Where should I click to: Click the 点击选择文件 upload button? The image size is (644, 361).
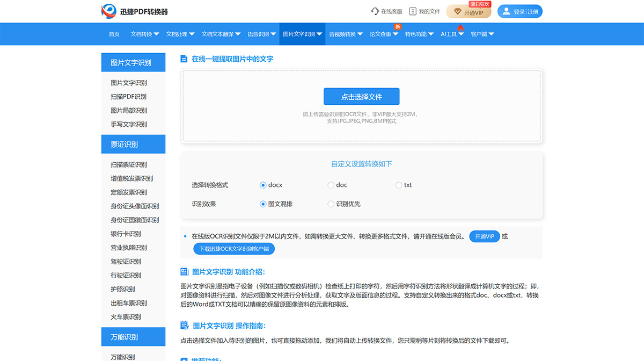361,96
